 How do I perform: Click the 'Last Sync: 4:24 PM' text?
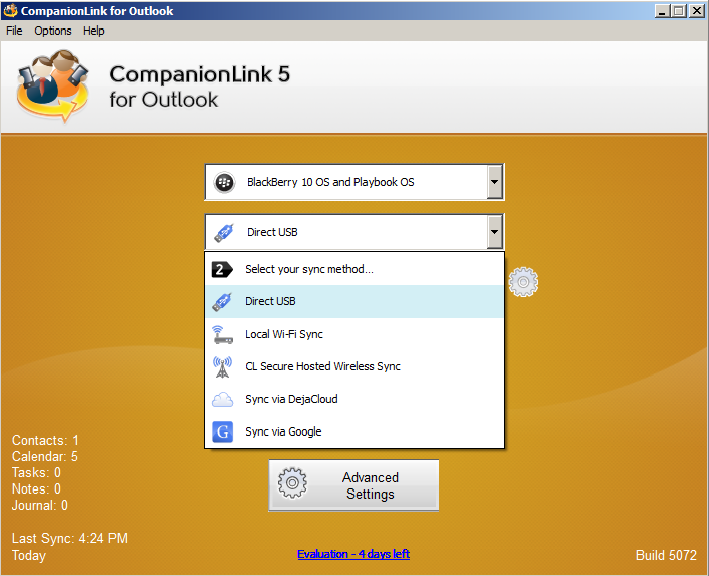(x=70, y=538)
